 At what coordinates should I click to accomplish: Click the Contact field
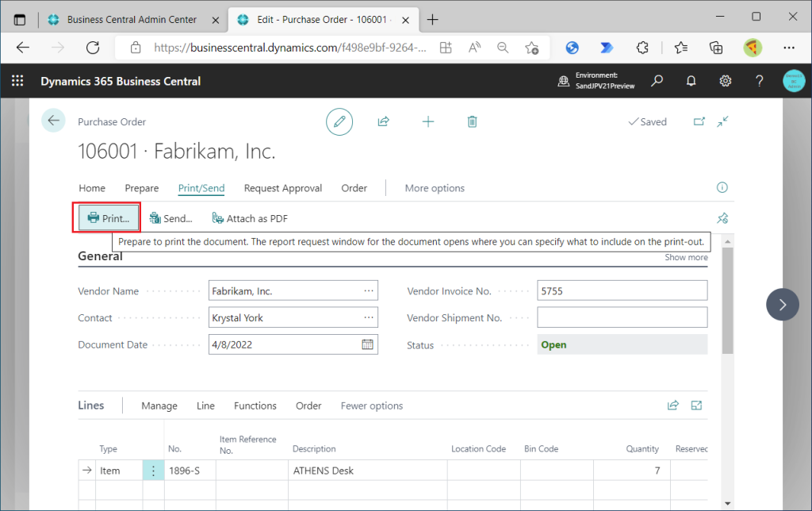coord(293,317)
